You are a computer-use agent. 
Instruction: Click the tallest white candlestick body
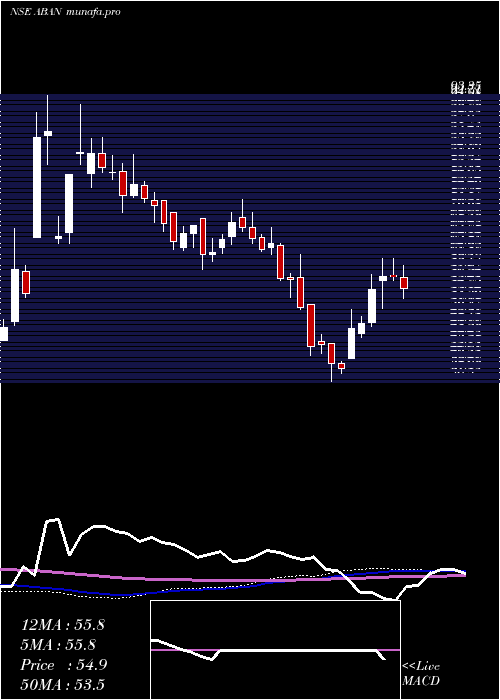click(x=37, y=188)
